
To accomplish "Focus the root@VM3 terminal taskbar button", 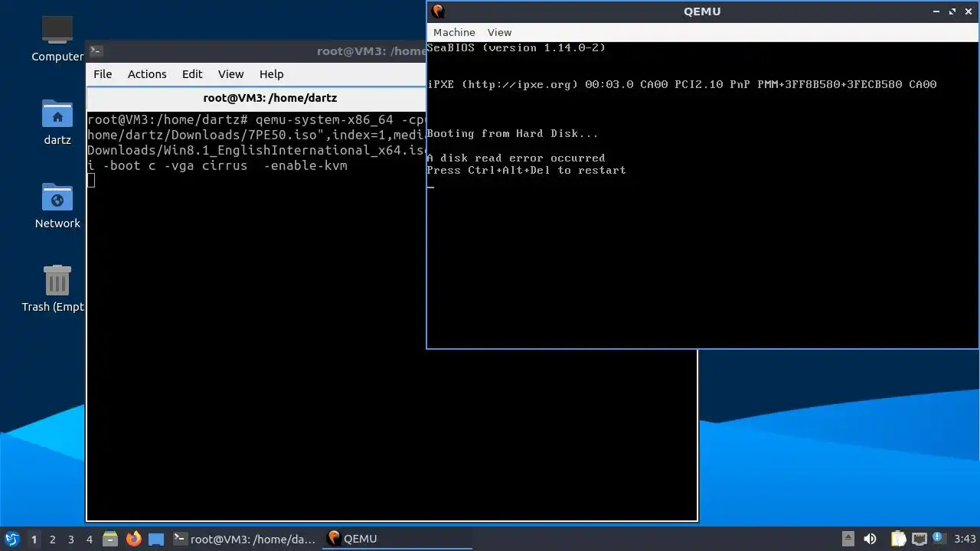I will pyautogui.click(x=245, y=539).
